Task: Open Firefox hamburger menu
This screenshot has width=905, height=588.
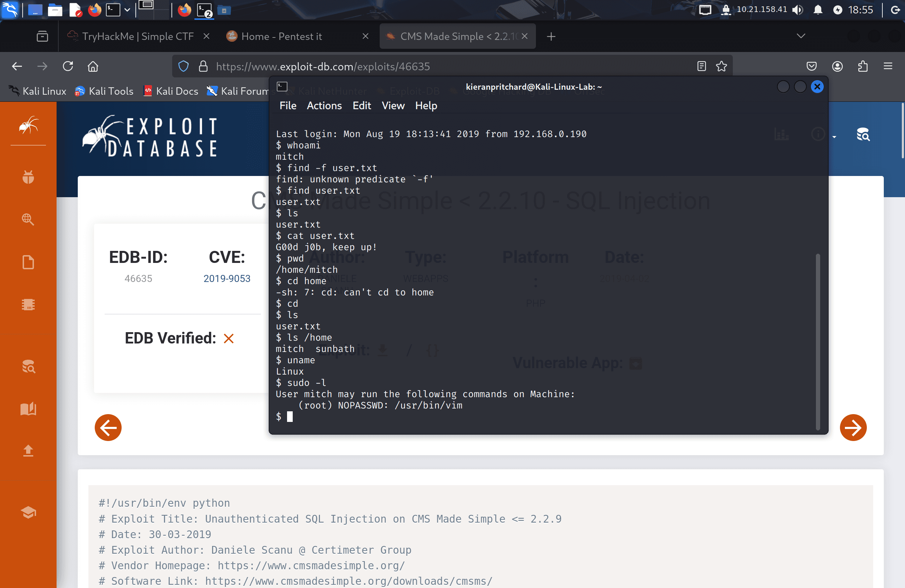Action: [x=888, y=66]
